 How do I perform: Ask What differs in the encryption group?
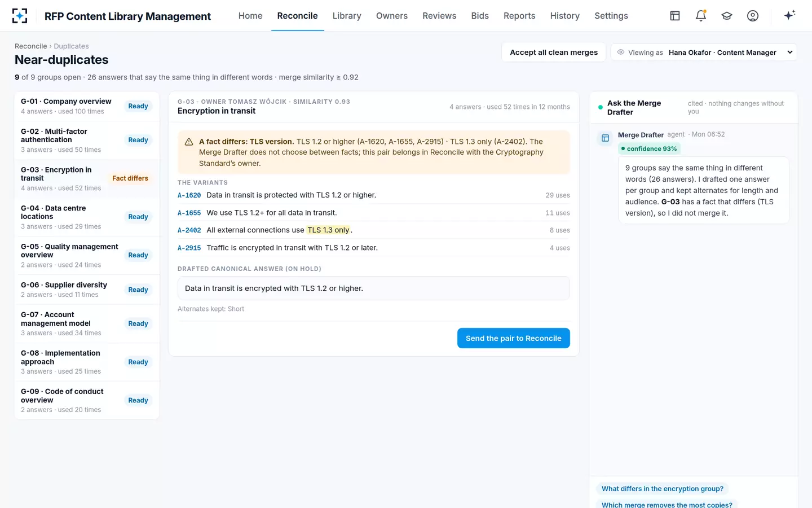pos(663,489)
